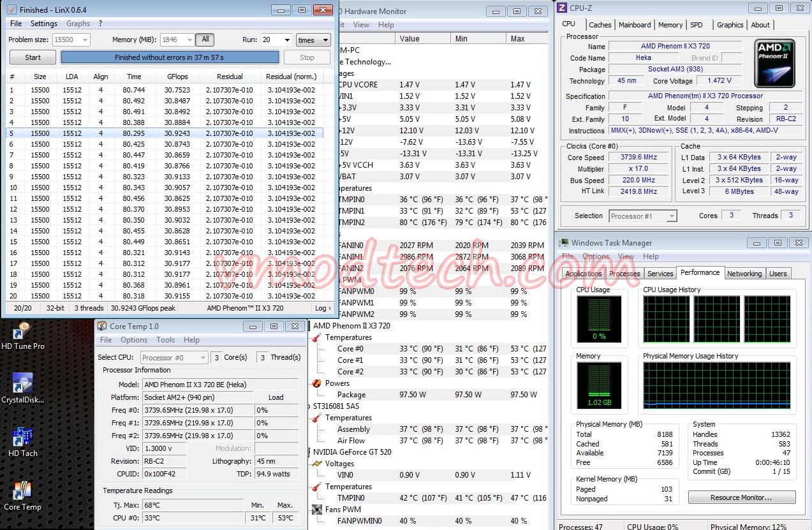The width and height of the screenshot is (812, 530).
Task: Collapse the NVIDIA GeForce GT 520 node
Action: coord(352,452)
